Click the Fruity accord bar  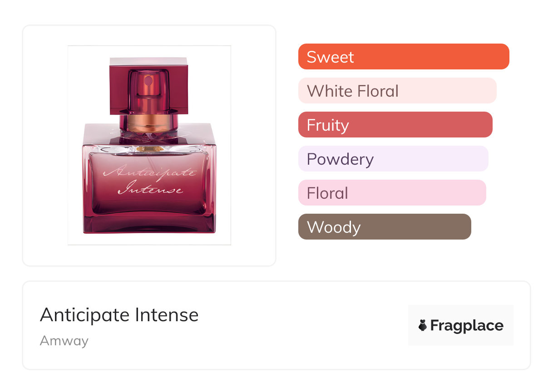(x=395, y=125)
